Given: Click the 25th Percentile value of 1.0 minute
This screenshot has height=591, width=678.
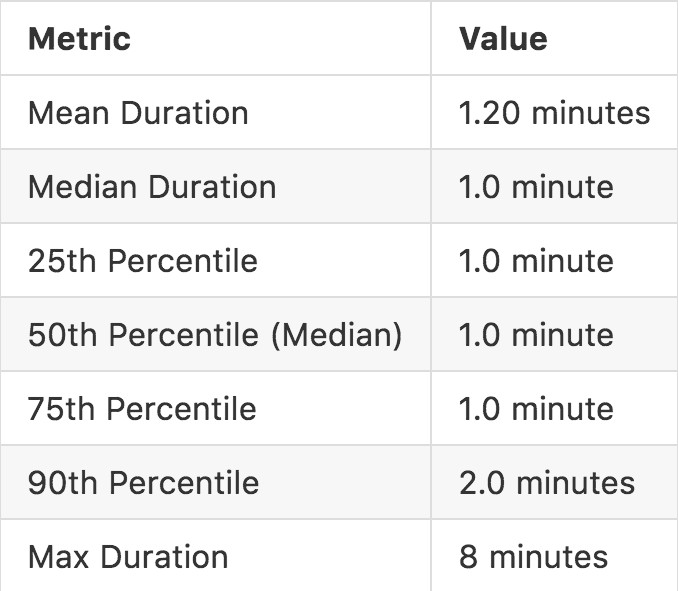Looking at the screenshot, I should (x=536, y=261).
